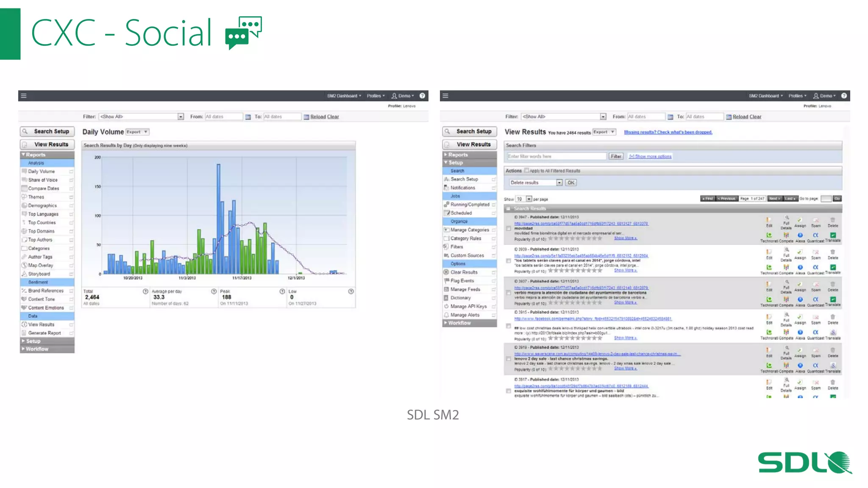This screenshot has height=488, width=868.
Task: Open View Results Export dropdown
Action: [604, 132]
